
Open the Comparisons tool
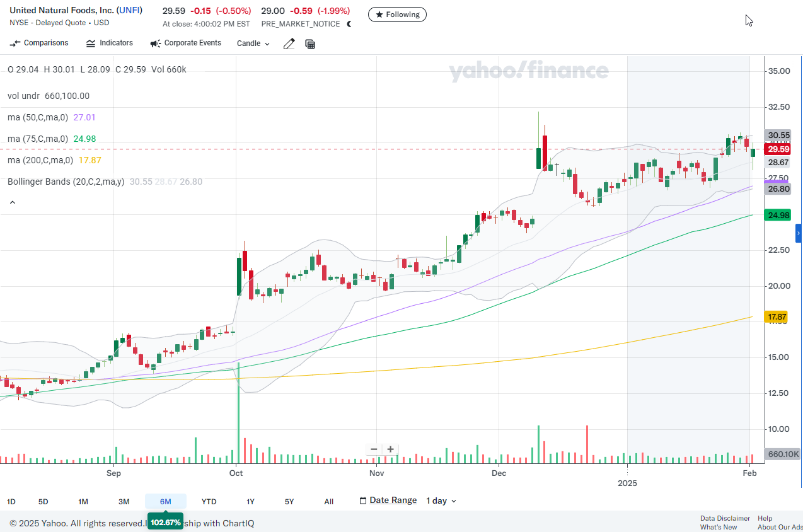click(x=39, y=43)
